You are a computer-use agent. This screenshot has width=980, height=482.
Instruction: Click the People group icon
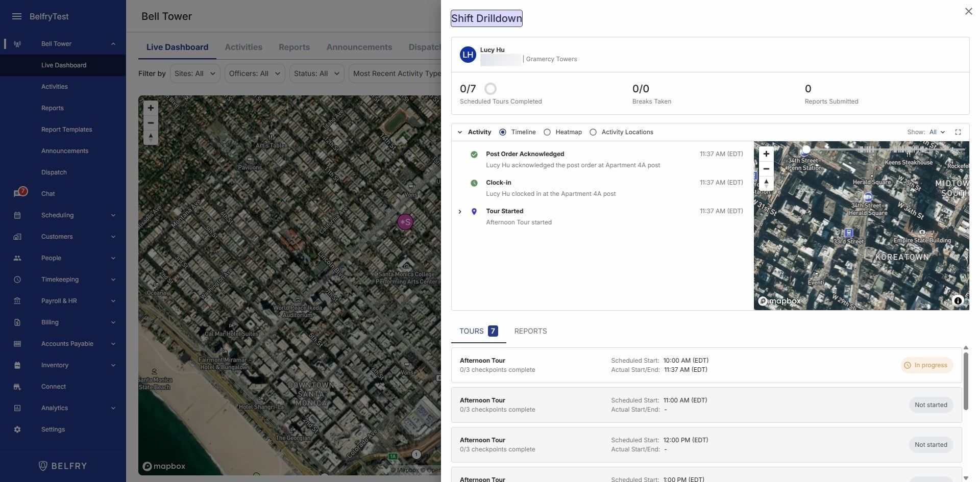click(x=17, y=258)
